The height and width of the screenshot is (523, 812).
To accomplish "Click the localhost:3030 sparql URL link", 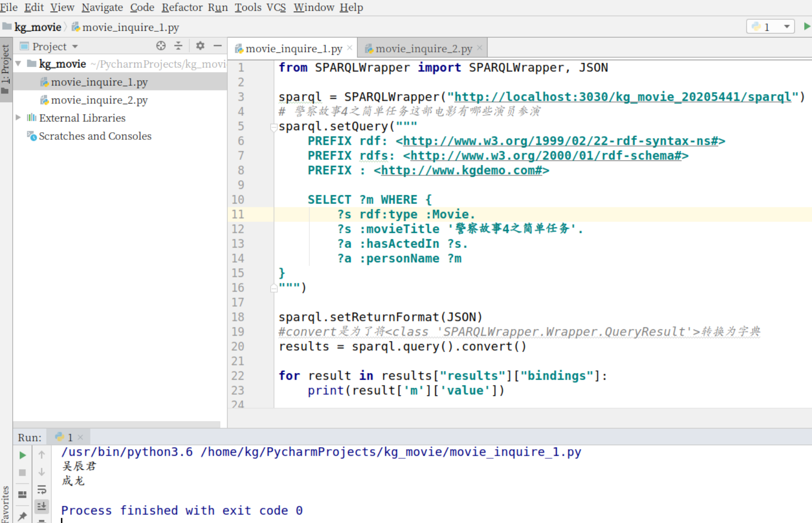I will coord(623,97).
